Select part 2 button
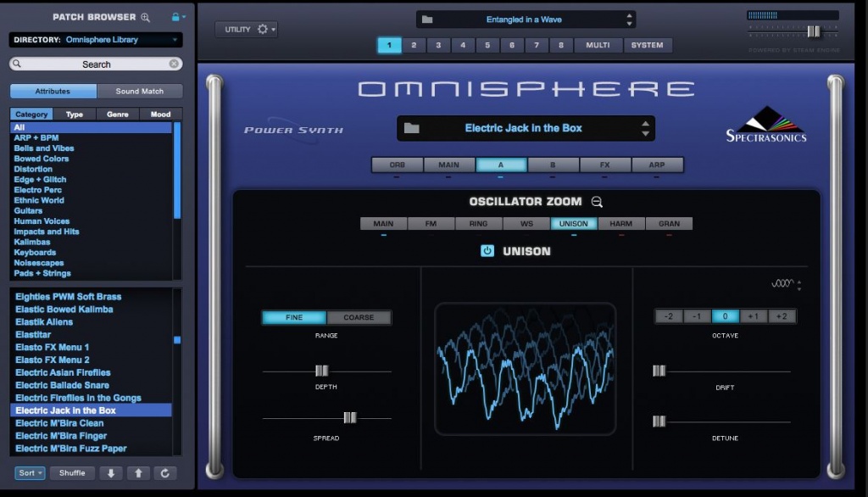 [x=414, y=46]
